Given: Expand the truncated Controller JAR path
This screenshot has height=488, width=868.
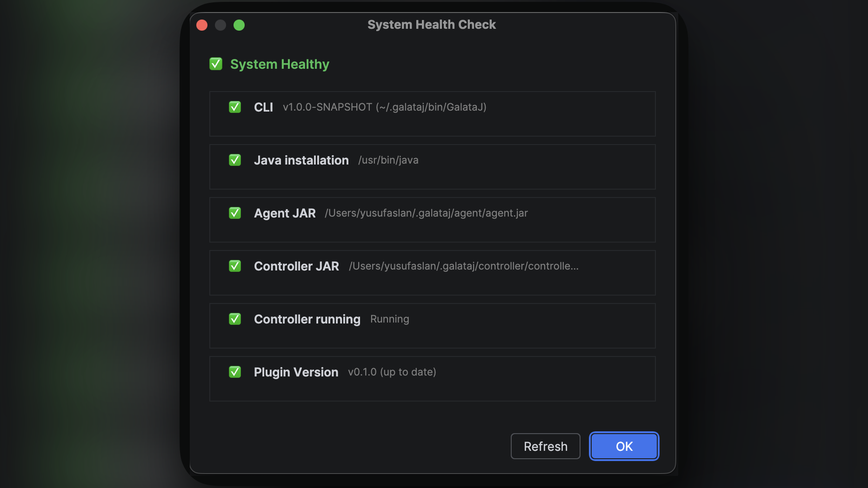Looking at the screenshot, I should (x=463, y=266).
